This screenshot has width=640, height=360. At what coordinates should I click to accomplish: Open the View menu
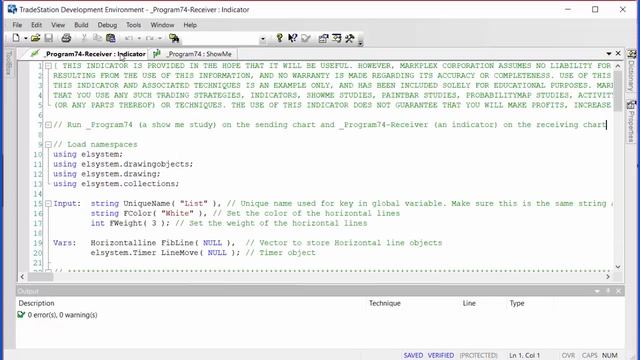click(58, 25)
